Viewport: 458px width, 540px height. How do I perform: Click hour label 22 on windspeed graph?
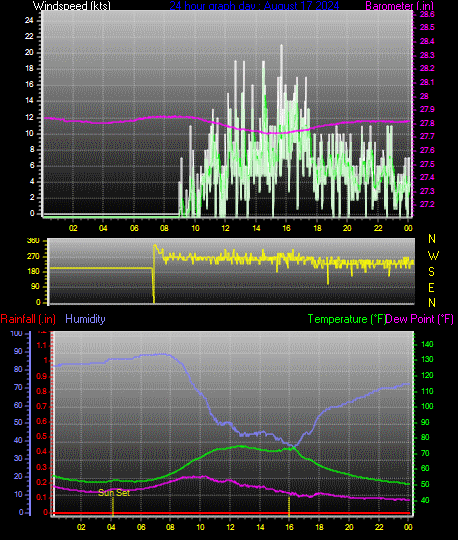378,228
